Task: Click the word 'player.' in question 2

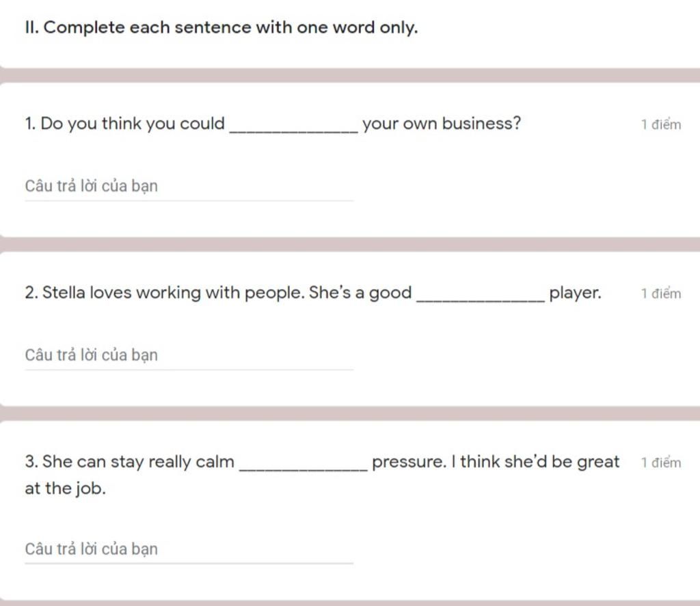Action: click(x=575, y=293)
